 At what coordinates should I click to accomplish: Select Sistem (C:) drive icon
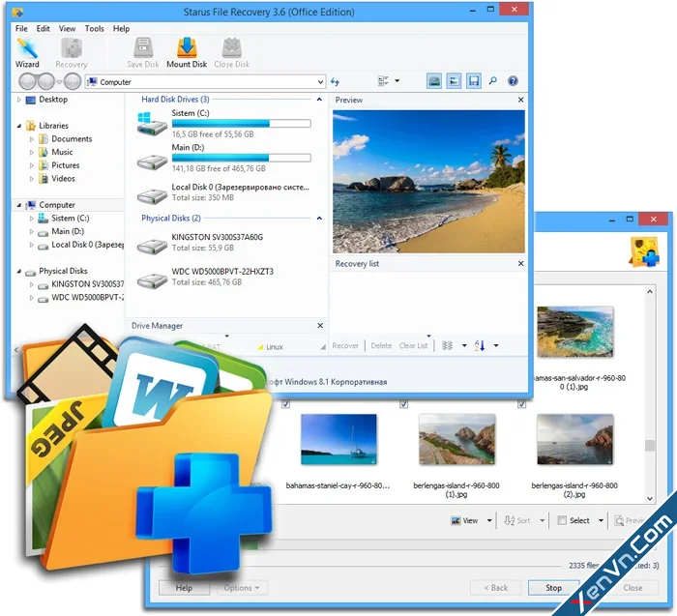[152, 123]
